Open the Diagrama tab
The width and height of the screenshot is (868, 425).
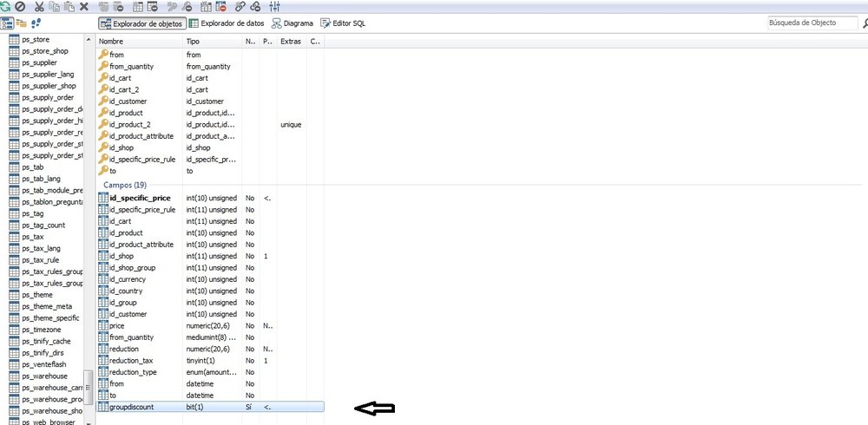(292, 23)
